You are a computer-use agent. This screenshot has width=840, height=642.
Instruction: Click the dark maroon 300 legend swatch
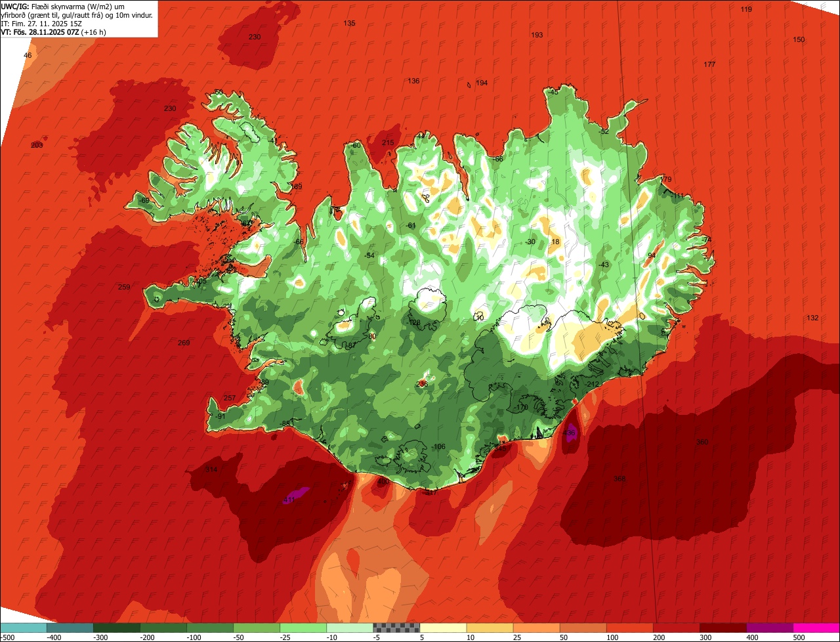723,628
